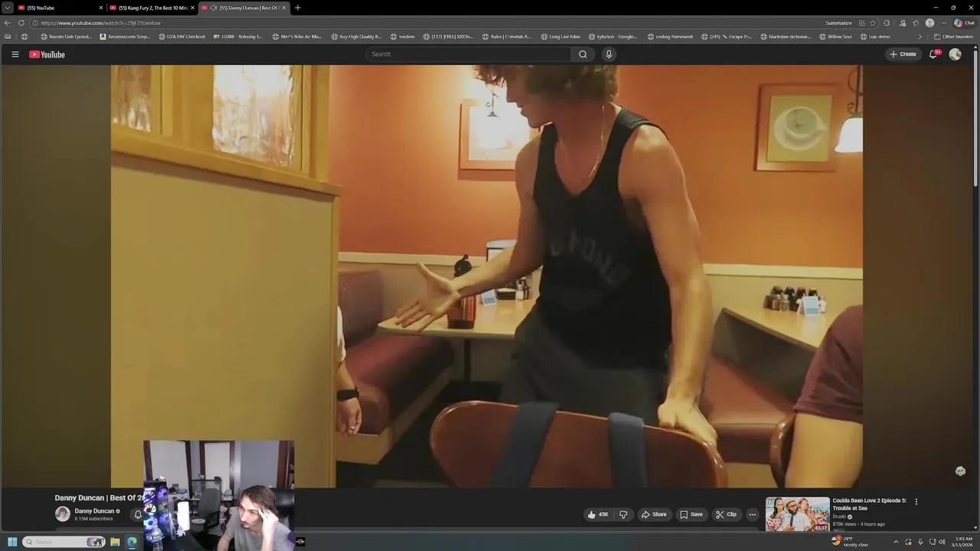This screenshot has height=551, width=980.
Task: Show hidden system tray icons
Action: pyautogui.click(x=896, y=542)
